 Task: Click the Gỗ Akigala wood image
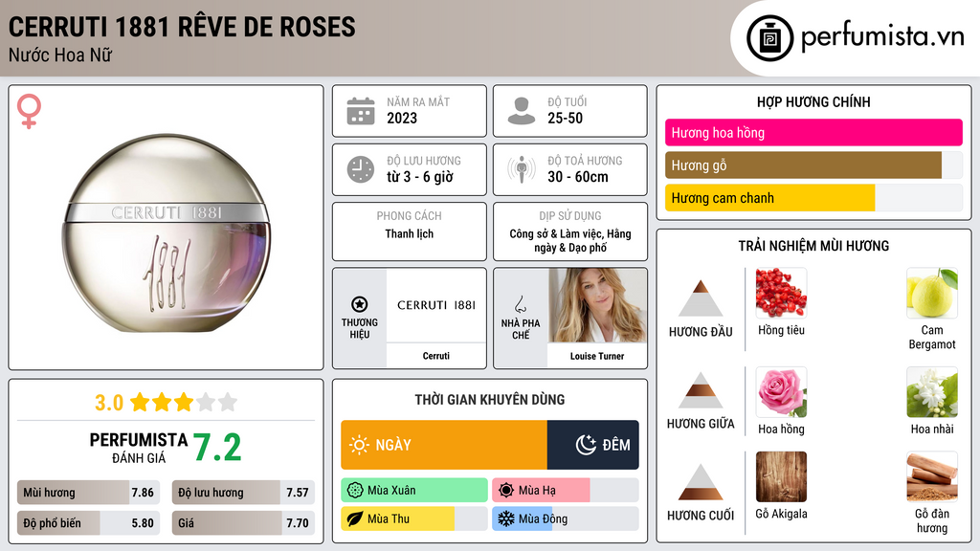point(781,477)
